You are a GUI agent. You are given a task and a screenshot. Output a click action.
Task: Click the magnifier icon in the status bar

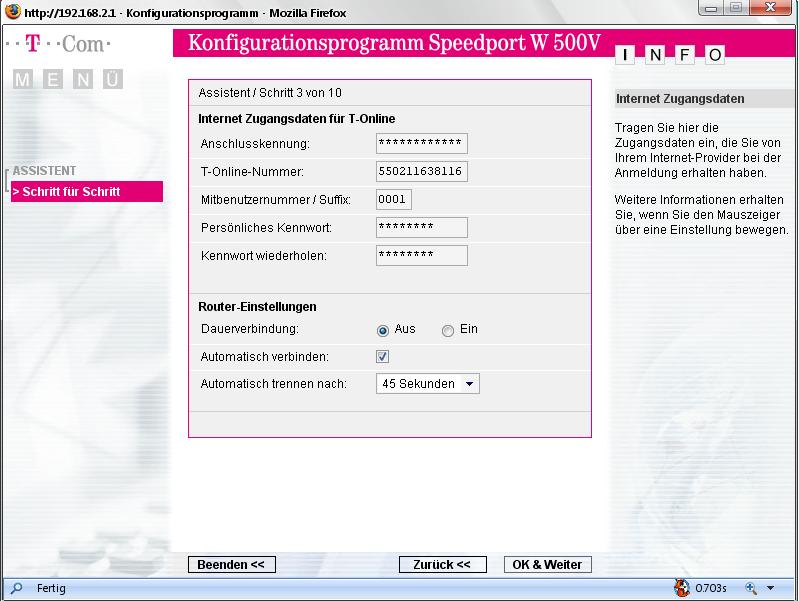point(16,588)
